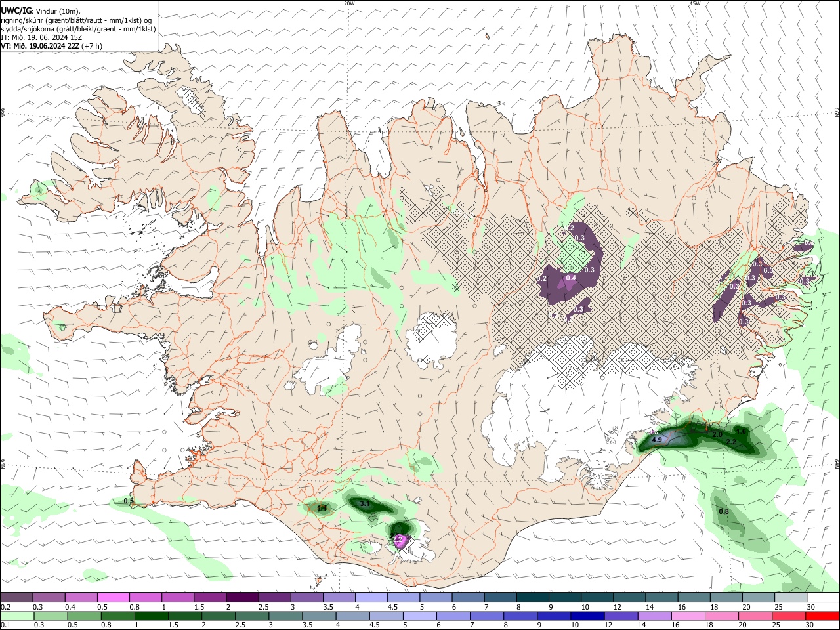Screen dimensions: 840x630
Task: Click the pale grey upper swatch labelled 25
Action: 790,598
